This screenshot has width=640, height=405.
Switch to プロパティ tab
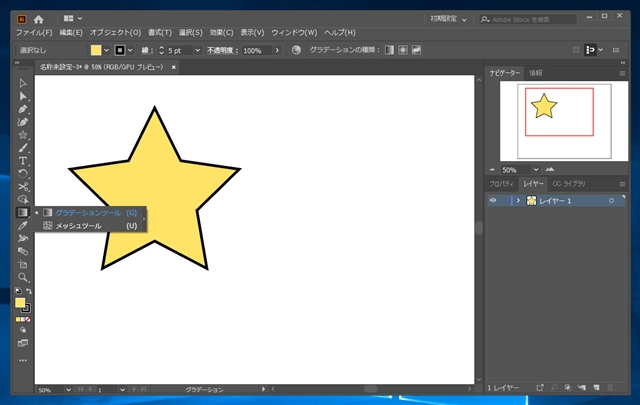pos(502,184)
